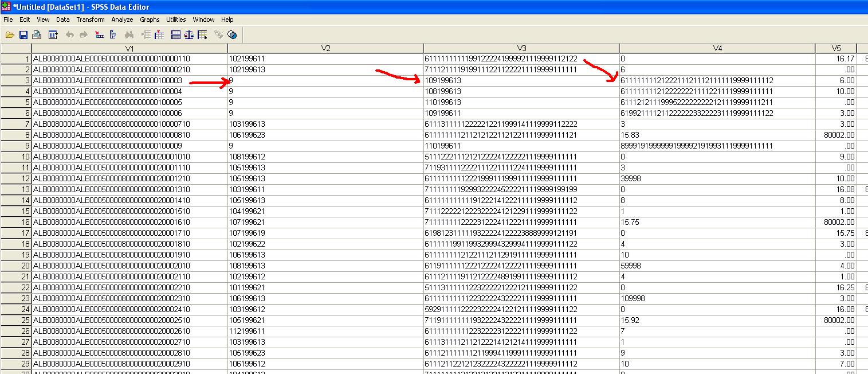Click V4 cell 59998 in row 20

(717, 266)
